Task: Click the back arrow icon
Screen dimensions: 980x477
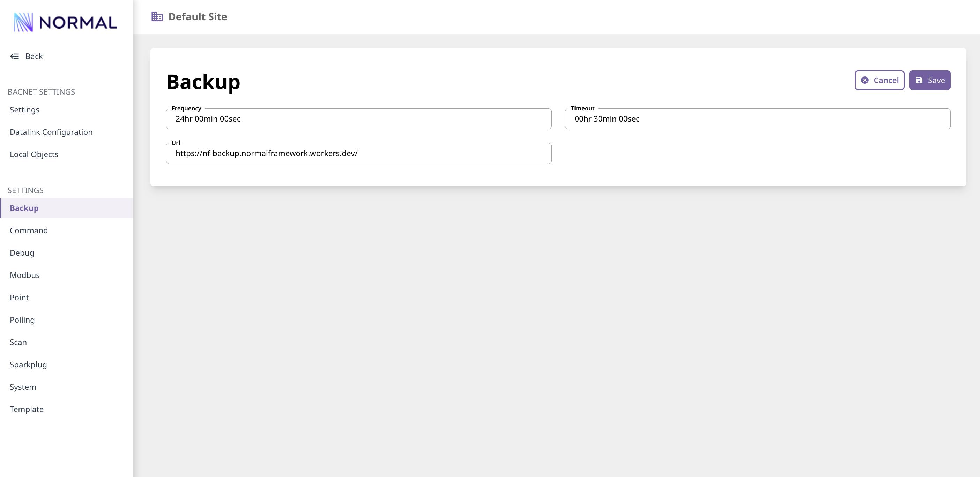Action: 14,56
